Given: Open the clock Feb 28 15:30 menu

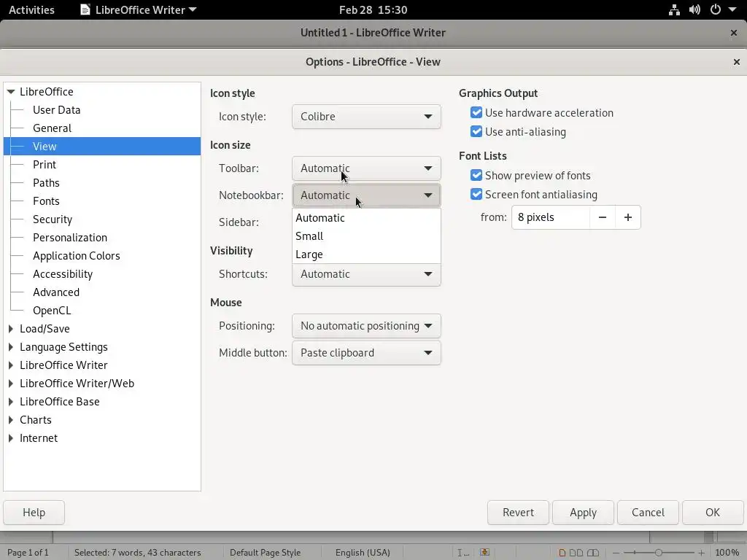Looking at the screenshot, I should tap(373, 9).
